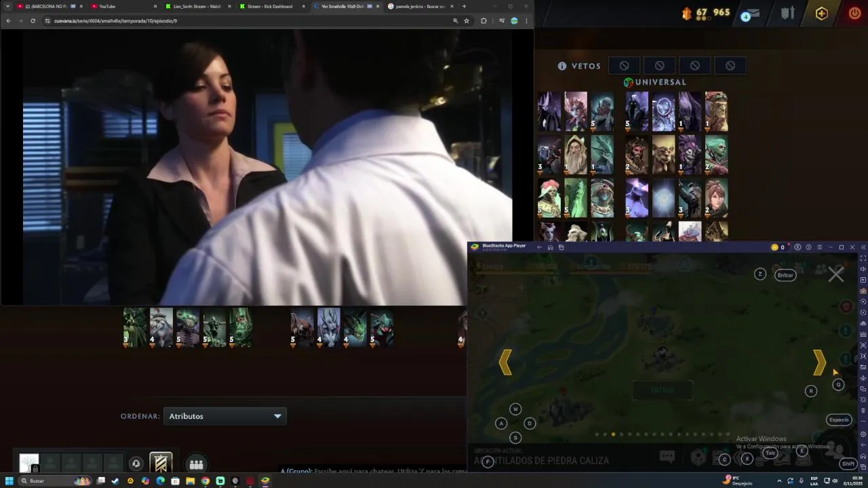Click the ENTRAR button on the game map
The image size is (868, 488).
(x=663, y=390)
